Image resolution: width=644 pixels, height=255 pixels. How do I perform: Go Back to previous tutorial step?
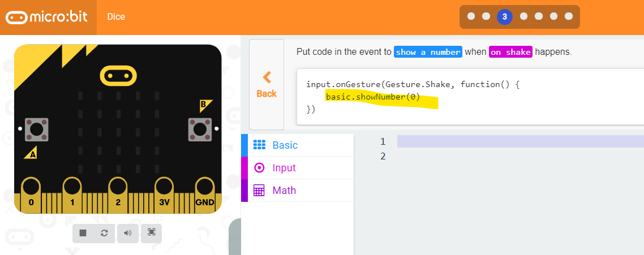pos(267,85)
